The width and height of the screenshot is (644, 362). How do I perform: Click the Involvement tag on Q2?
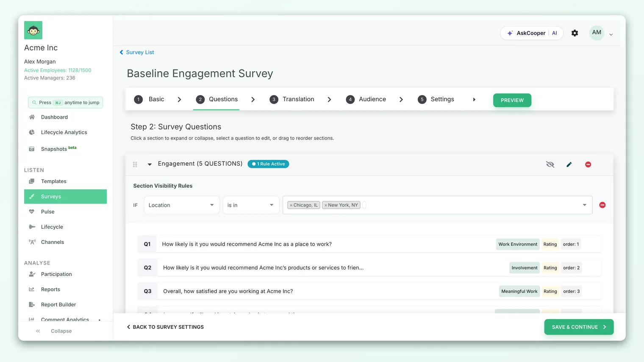pos(524,268)
